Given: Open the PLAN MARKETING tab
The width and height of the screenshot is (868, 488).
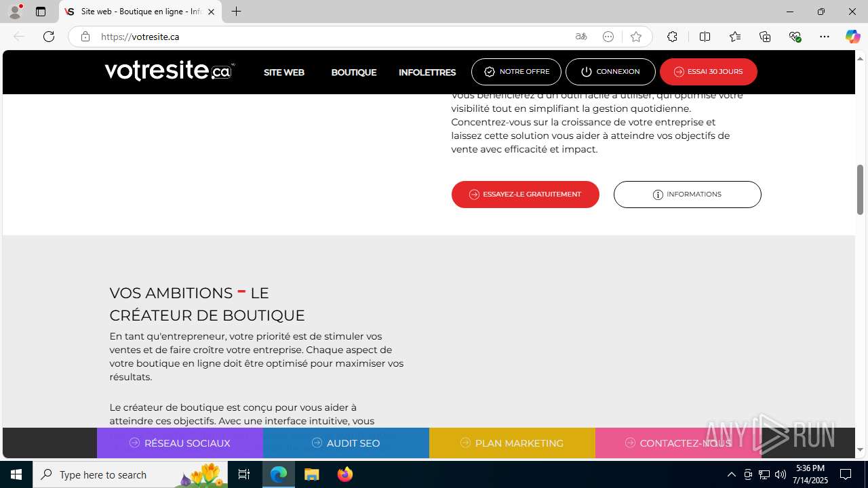Looking at the screenshot, I should [x=512, y=443].
